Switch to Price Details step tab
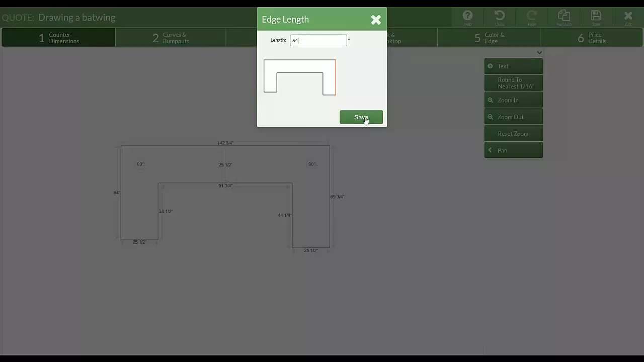Image resolution: width=644 pixels, height=362 pixels. click(592, 38)
